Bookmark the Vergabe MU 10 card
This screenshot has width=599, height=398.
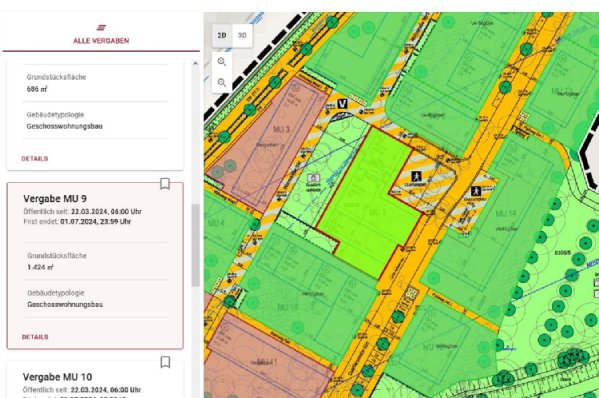(165, 362)
